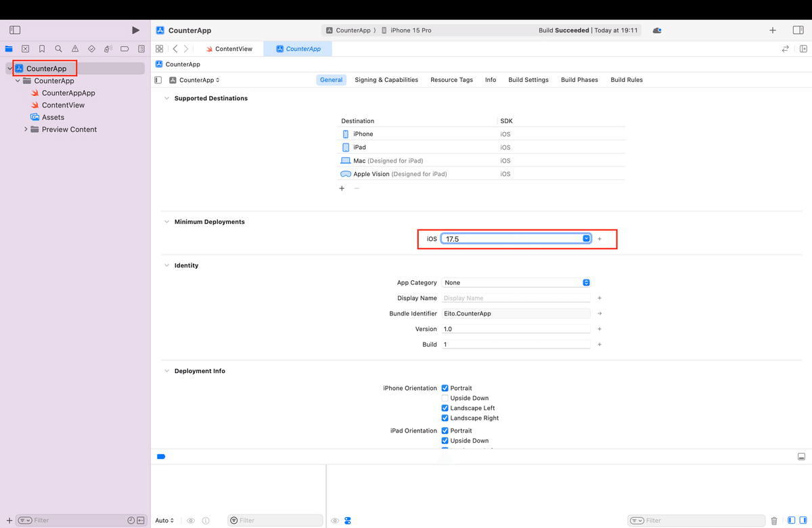Add new file via navigator plus
Image resolution: width=812 pixels, height=528 pixels.
pos(9,521)
